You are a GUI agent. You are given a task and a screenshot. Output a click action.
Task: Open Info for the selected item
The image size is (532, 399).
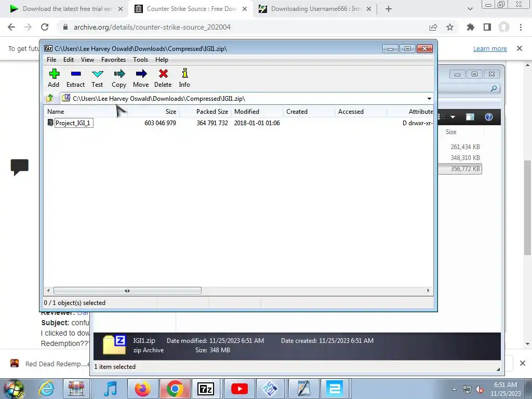pyautogui.click(x=184, y=78)
